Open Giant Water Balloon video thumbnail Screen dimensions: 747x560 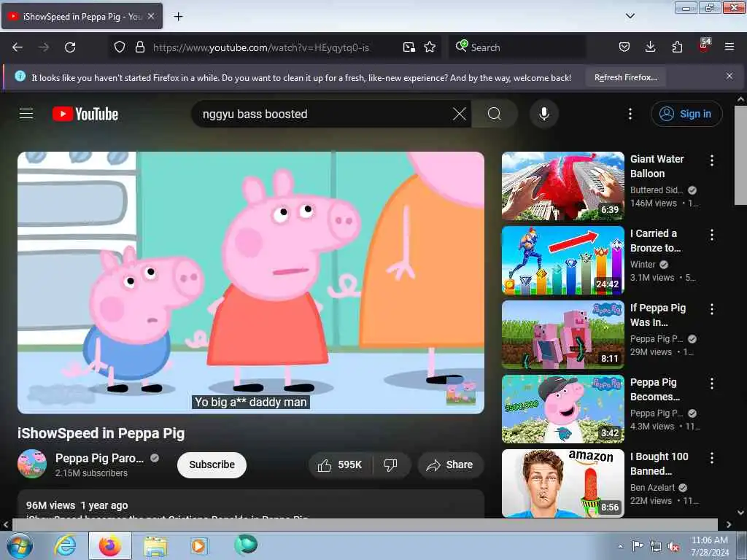tap(562, 186)
